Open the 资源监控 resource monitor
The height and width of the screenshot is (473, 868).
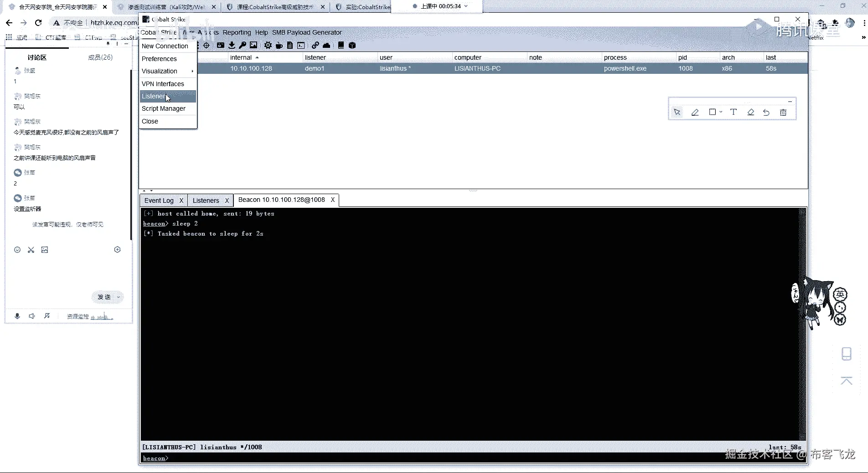click(x=90, y=316)
